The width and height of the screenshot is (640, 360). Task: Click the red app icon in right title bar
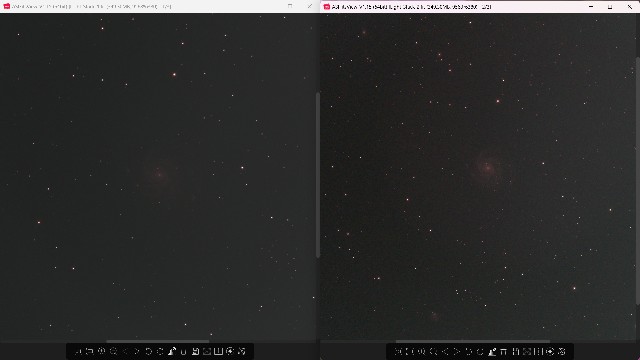[327, 7]
